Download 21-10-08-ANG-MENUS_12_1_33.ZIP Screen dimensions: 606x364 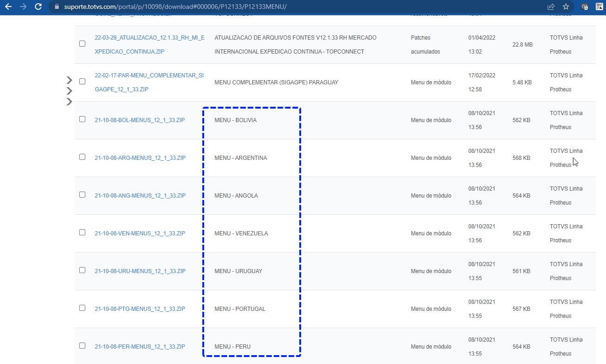pos(140,196)
